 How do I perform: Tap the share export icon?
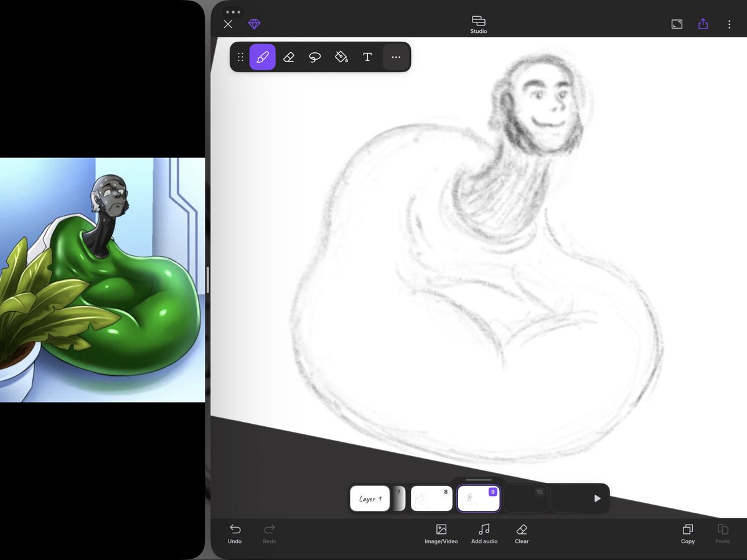pos(703,24)
